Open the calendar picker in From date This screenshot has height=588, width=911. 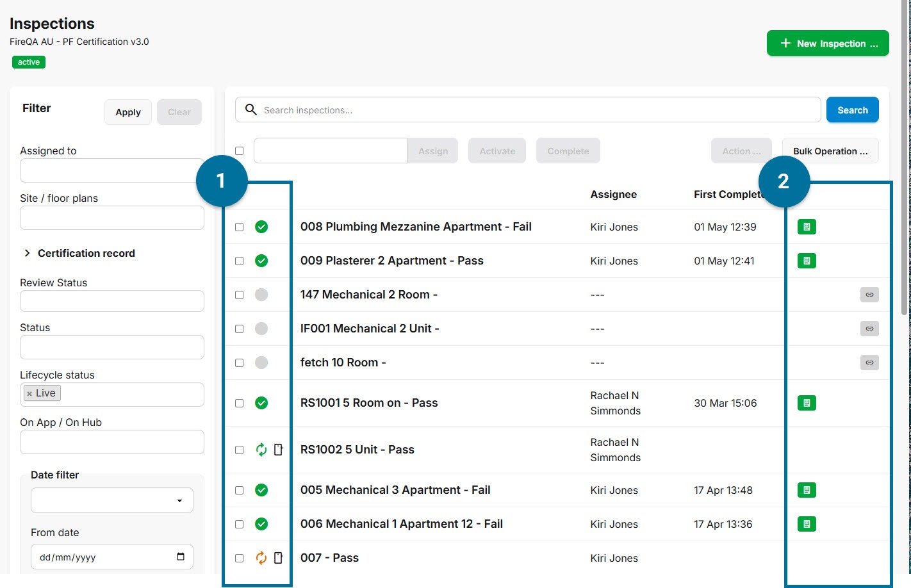[x=181, y=557]
